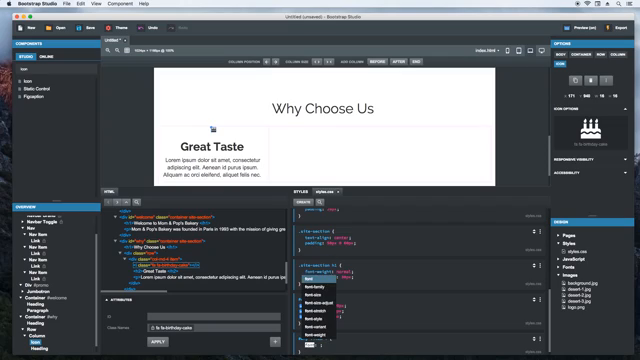Collapse the Images folder
Image resolution: width=640 pixels, height=360 pixels.
tap(558, 275)
